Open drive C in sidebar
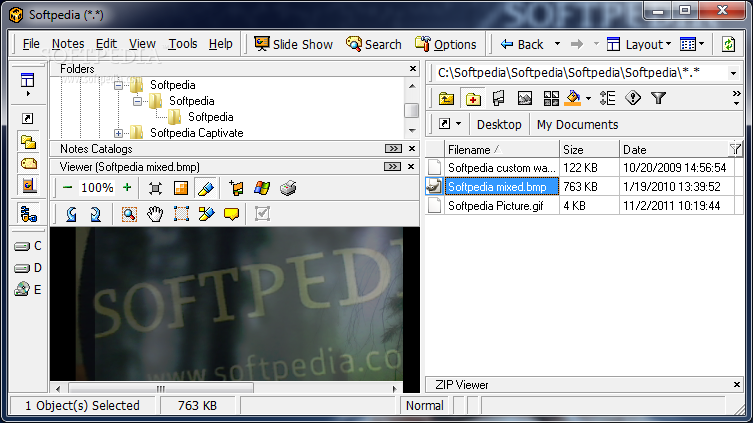The width and height of the screenshot is (753, 423). [x=28, y=246]
